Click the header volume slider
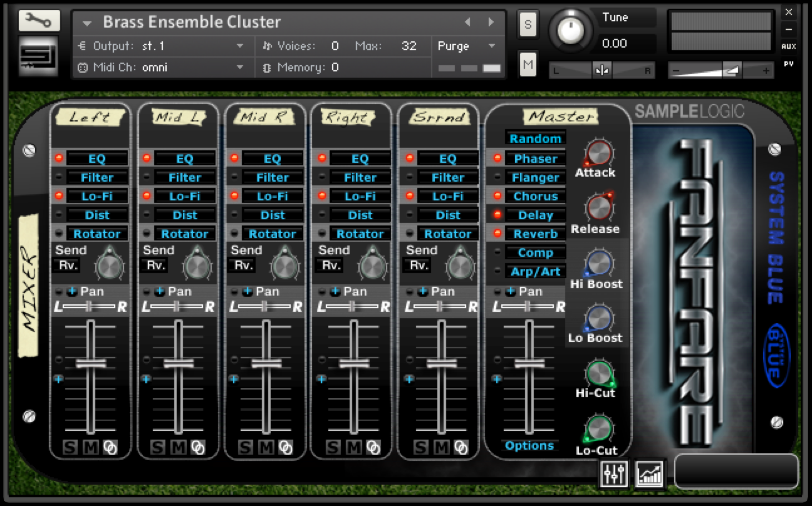This screenshot has width=812, height=506. point(721,70)
